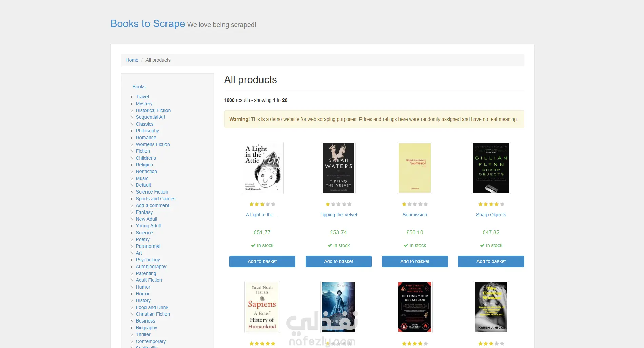Open the Science Fiction category
The image size is (644, 348).
(x=152, y=192)
